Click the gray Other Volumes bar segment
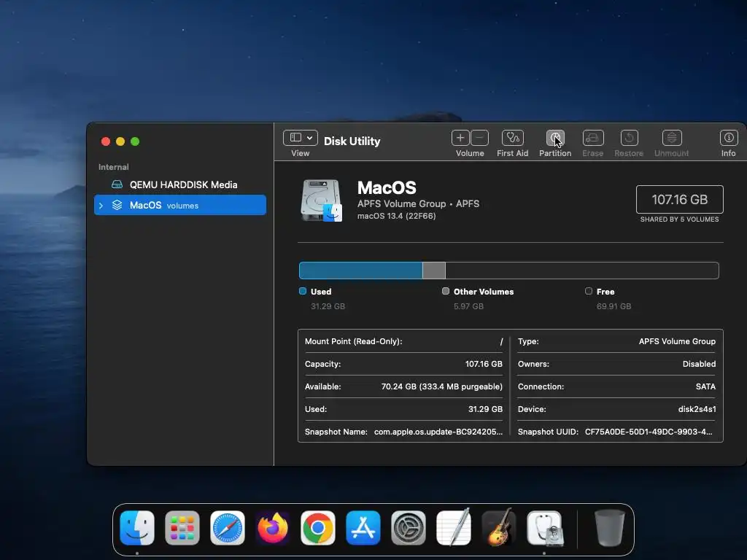The image size is (747, 560). click(434, 271)
